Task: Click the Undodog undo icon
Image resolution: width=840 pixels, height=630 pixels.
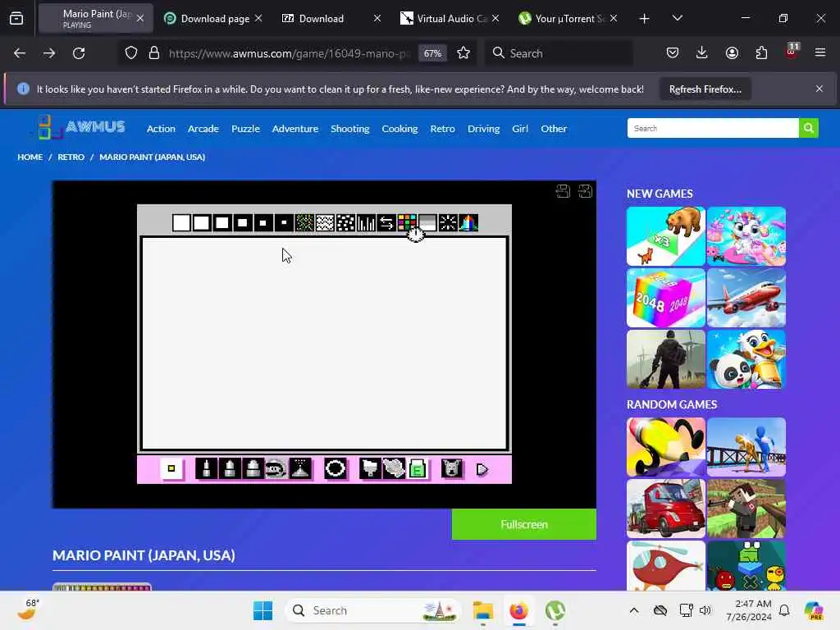Action: click(452, 468)
